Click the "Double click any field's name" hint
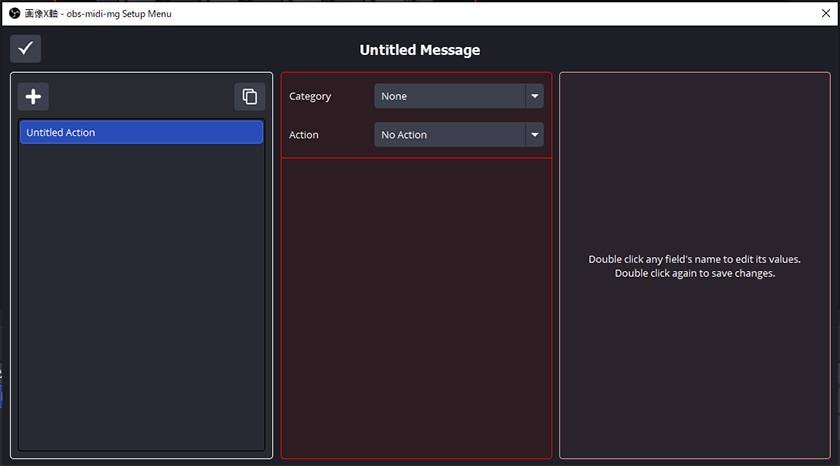 [694, 259]
